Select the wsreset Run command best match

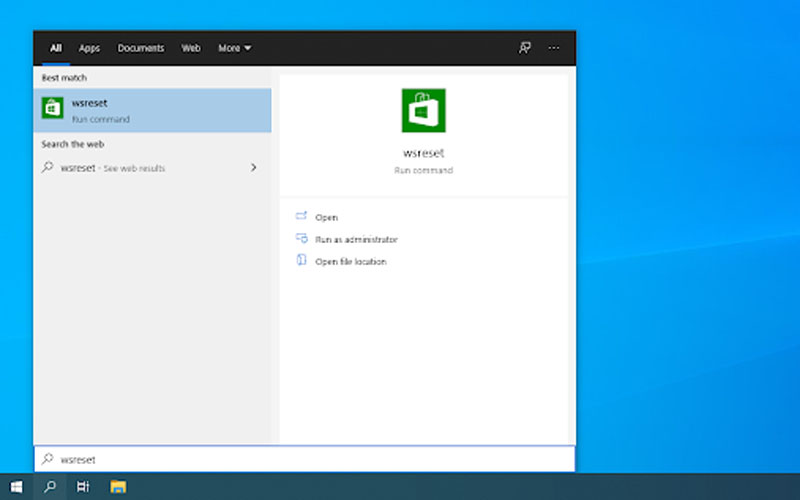coord(152,110)
